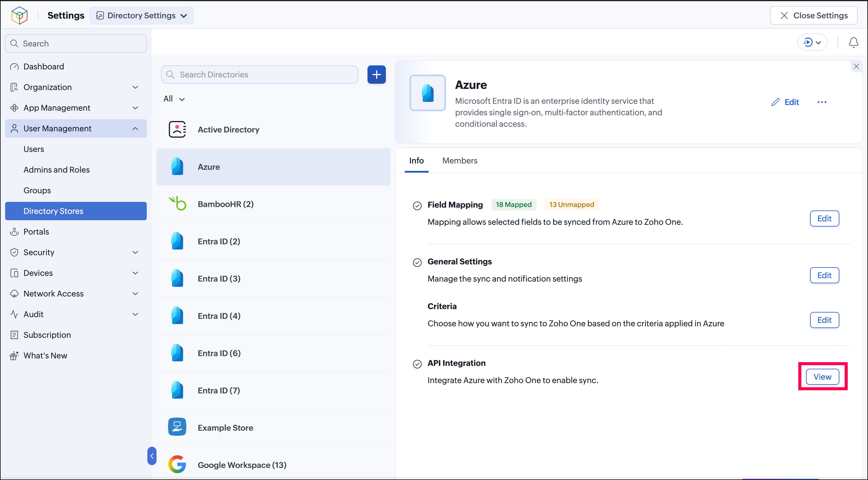868x480 pixels.
Task: Click the add directory plus button
Action: click(376, 75)
